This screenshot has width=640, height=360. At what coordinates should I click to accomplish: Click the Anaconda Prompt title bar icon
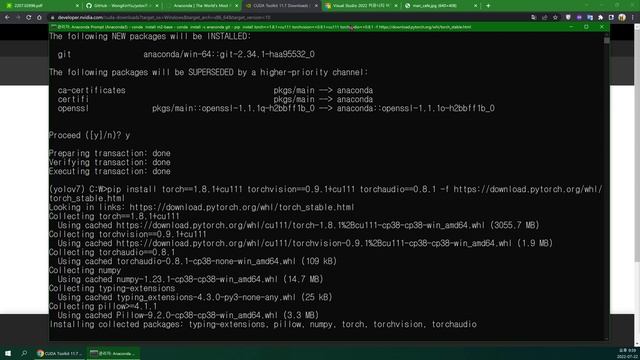tap(53, 27)
